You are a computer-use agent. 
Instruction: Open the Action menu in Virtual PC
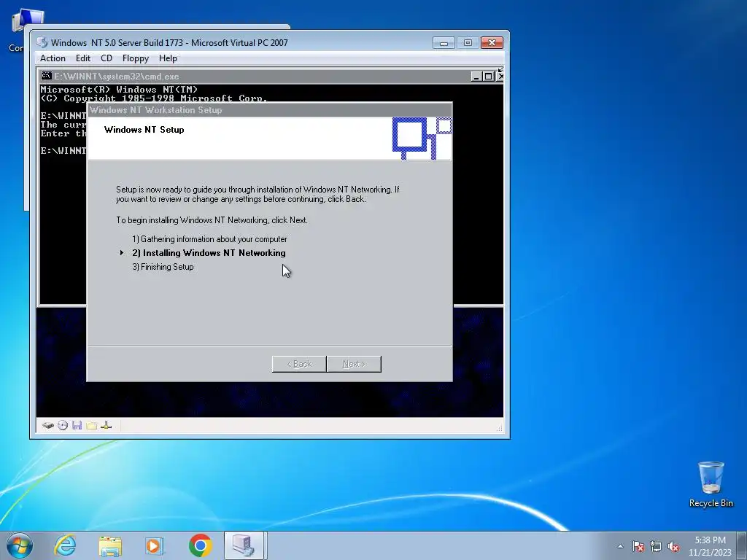click(x=53, y=58)
